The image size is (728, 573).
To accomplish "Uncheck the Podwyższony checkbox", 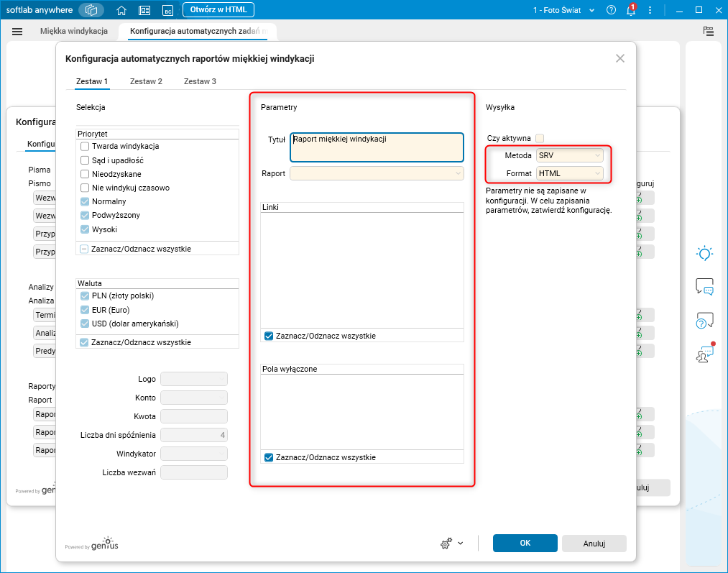I will 85,215.
